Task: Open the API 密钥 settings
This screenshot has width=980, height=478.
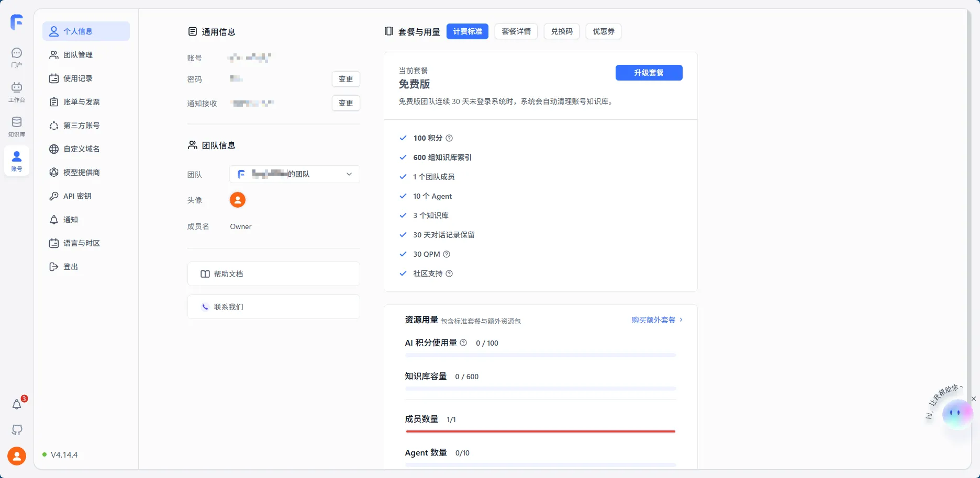Action: [77, 196]
